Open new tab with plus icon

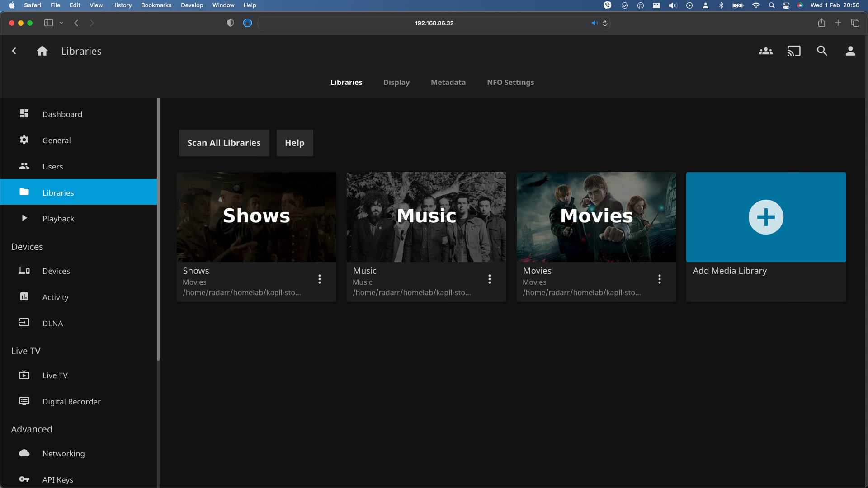(838, 23)
